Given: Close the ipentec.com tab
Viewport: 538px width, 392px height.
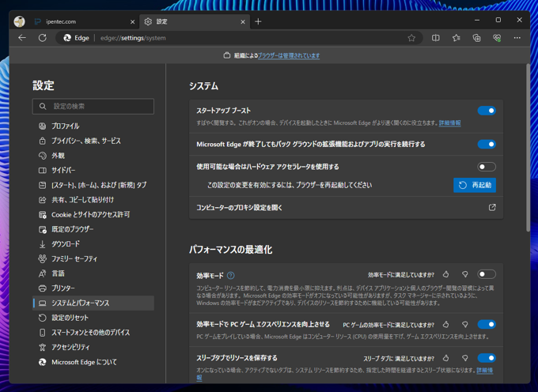Looking at the screenshot, I should (x=132, y=21).
